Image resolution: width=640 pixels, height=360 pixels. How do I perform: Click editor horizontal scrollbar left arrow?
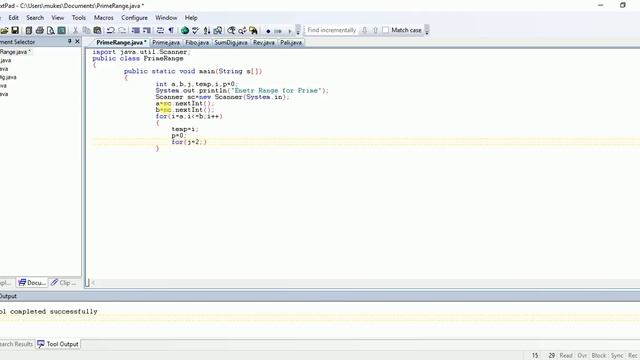pos(93,282)
